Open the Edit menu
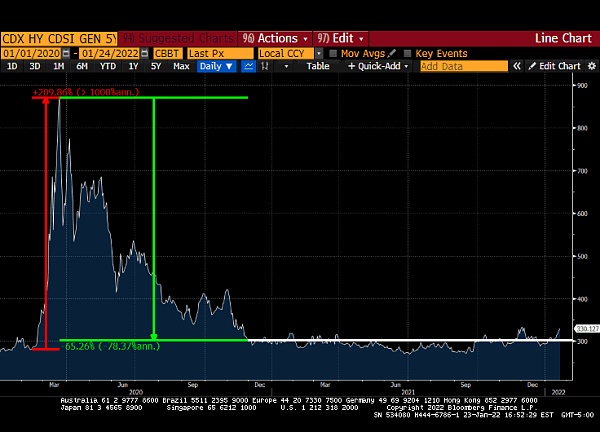The height and width of the screenshot is (432, 600). (340, 38)
